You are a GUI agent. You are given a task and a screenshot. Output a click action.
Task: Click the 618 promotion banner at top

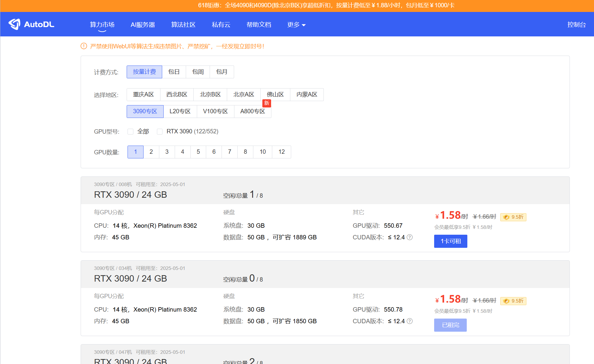(x=326, y=6)
